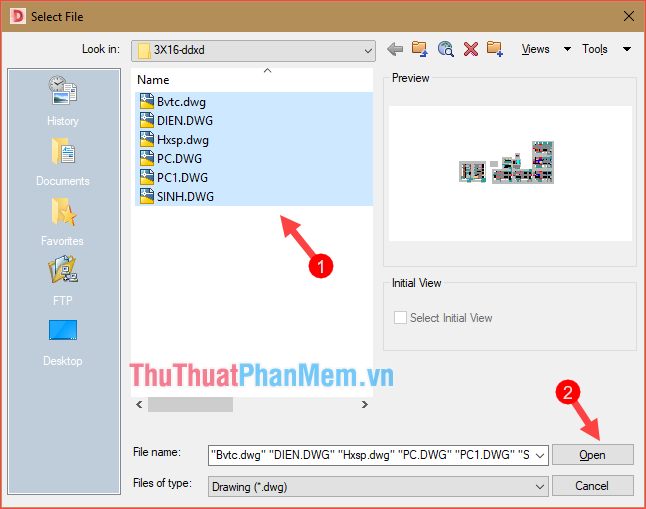The width and height of the screenshot is (646, 509).
Task: Go up one folder level
Action: 420,49
